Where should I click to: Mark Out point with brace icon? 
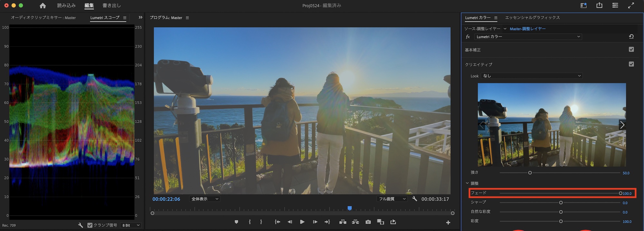tap(261, 222)
